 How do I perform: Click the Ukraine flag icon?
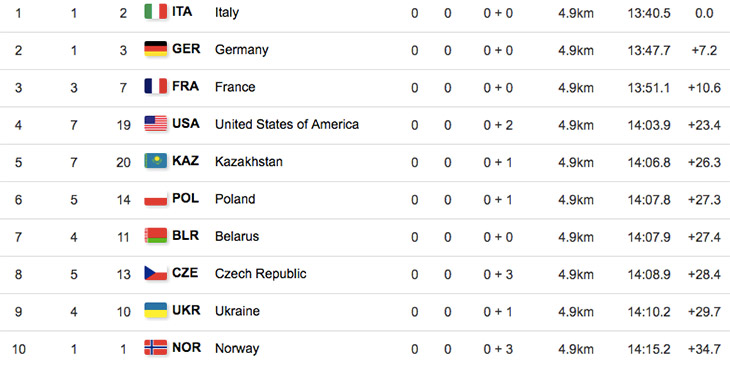tap(155, 311)
